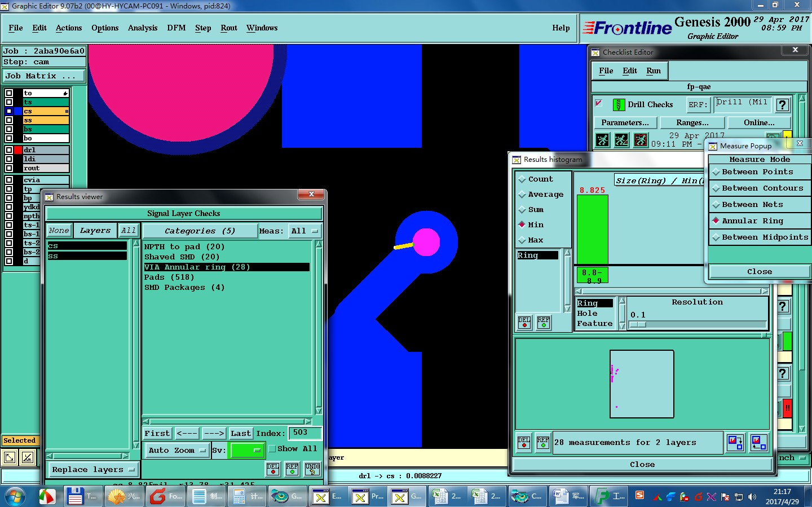Open the Actions menu

point(69,28)
